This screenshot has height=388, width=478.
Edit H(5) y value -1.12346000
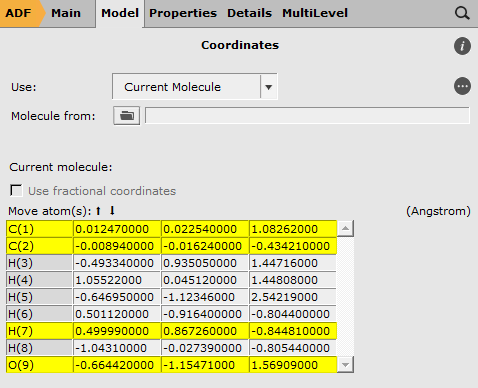coord(205,297)
